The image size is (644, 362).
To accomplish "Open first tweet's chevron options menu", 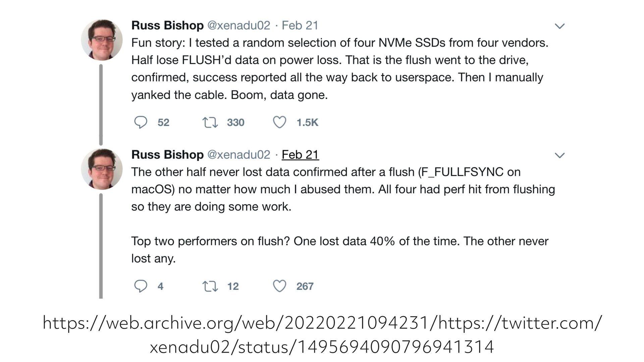I will [x=559, y=26].
